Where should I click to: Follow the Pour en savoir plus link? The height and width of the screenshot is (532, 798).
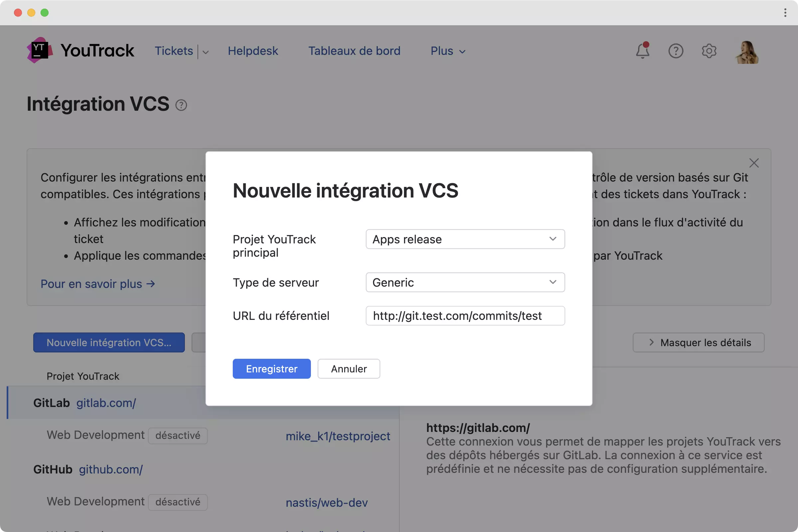click(98, 284)
